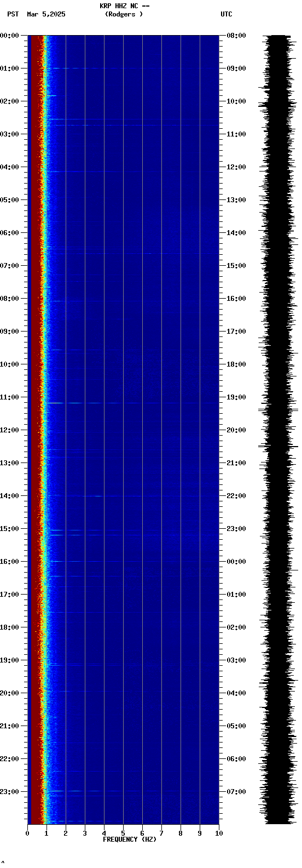Click the frequency axis tick label '4'
This screenshot has height=868, width=302.
click(x=104, y=833)
